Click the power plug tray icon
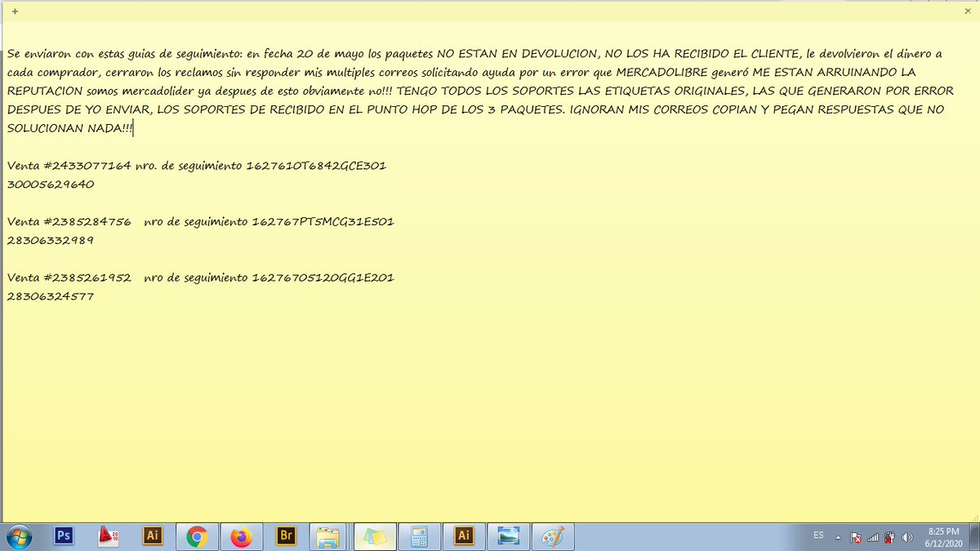This screenshot has width=980, height=551. point(889,537)
